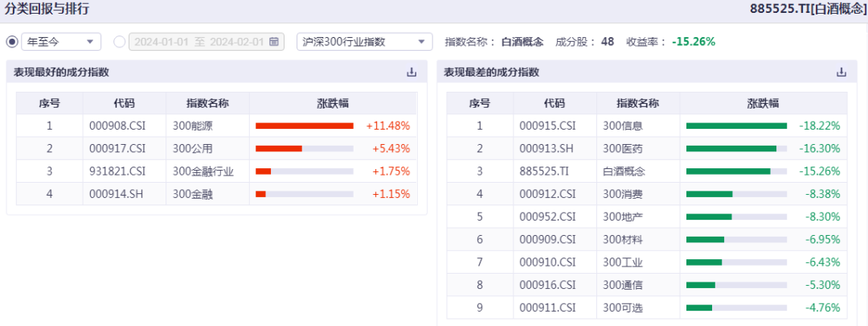Viewport: 868px width, 326px height.
Task: Sort right table by 指数名称 header
Action: tap(638, 103)
